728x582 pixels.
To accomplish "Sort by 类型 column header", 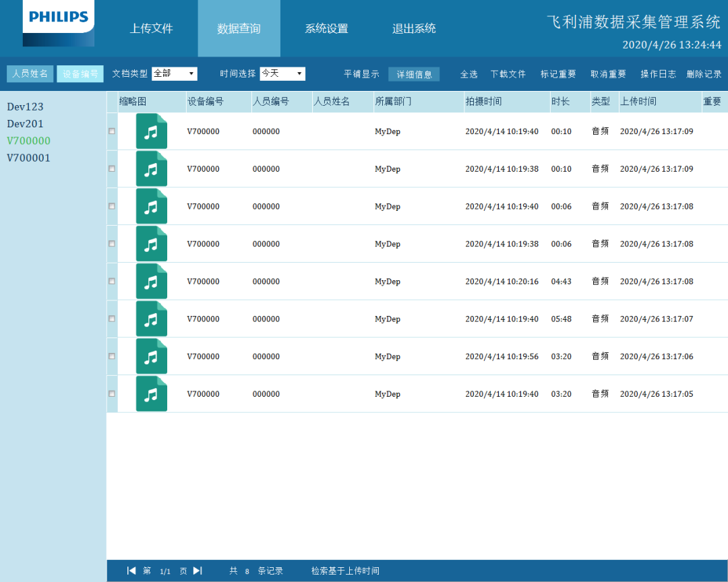I will click(605, 102).
